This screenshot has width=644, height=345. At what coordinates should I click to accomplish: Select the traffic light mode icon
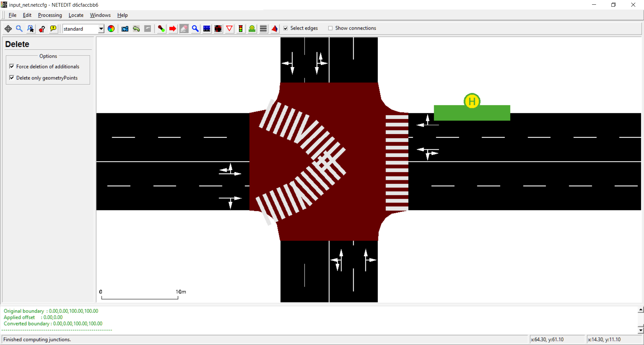[240, 29]
